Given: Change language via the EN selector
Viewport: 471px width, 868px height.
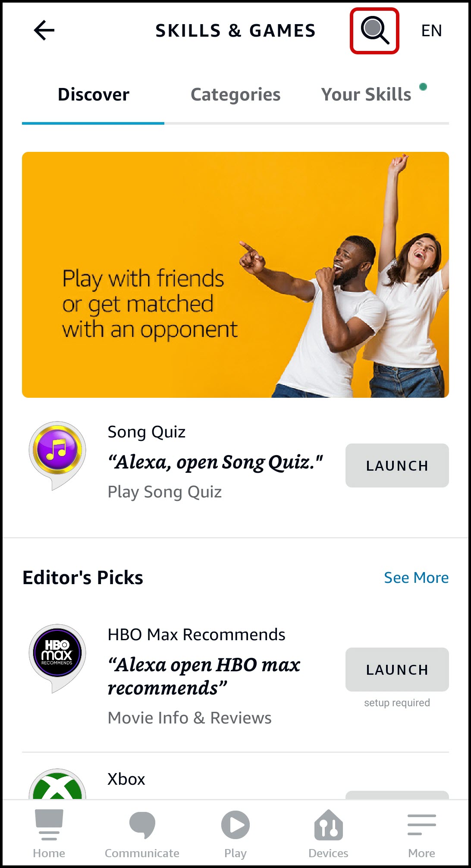Looking at the screenshot, I should click(431, 31).
